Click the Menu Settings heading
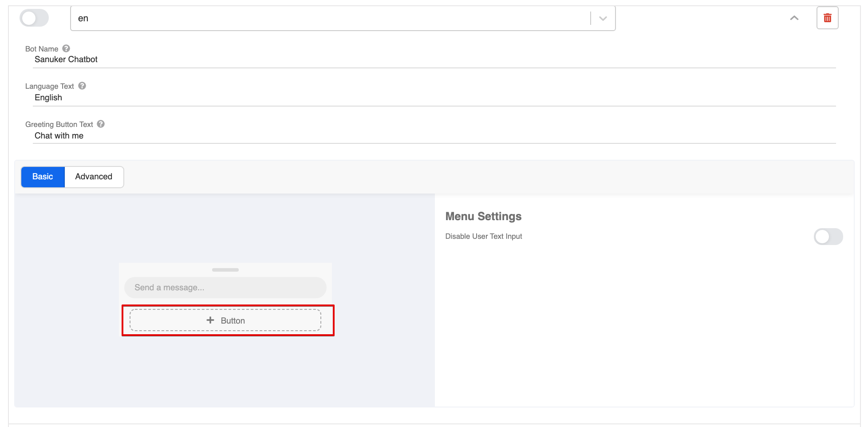This screenshot has width=868, height=427. click(x=483, y=216)
